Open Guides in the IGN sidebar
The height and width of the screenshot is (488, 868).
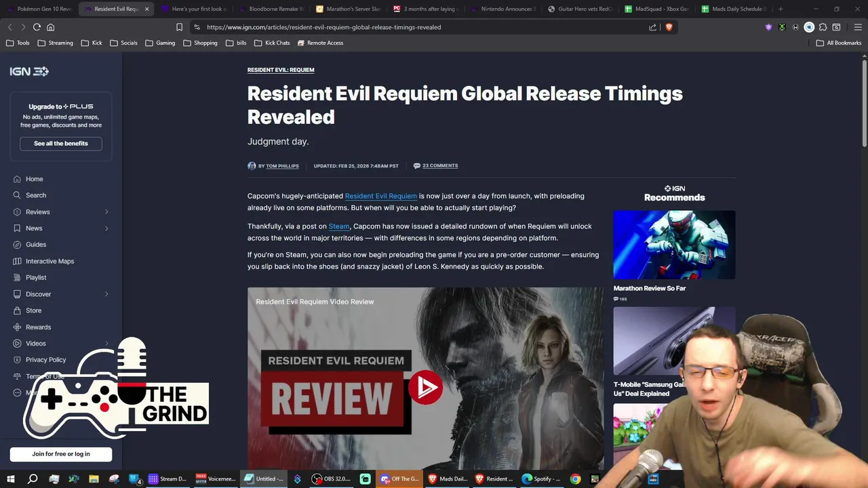[x=36, y=245]
